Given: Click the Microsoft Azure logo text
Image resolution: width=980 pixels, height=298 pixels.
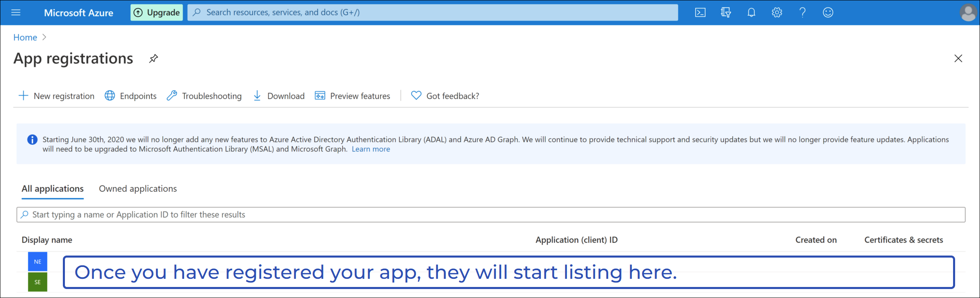Looking at the screenshot, I should [x=78, y=13].
